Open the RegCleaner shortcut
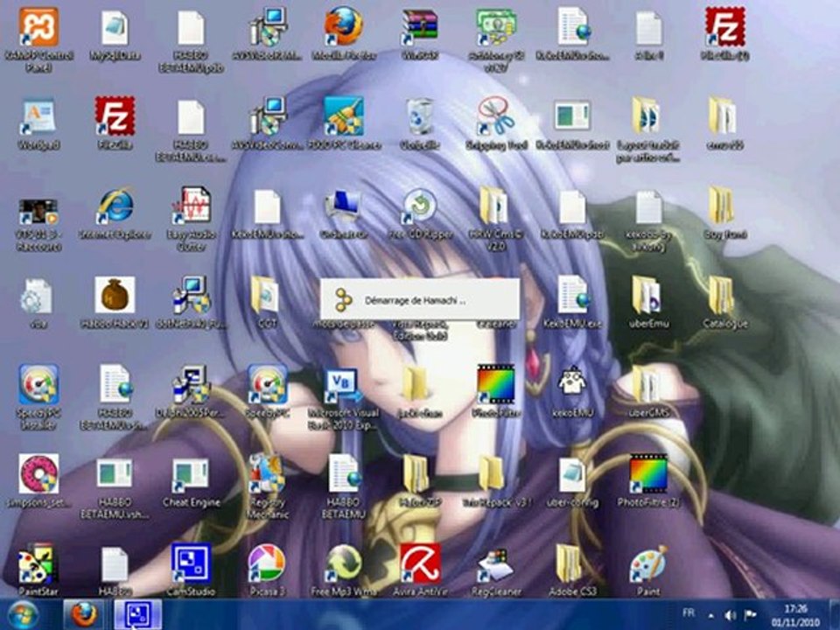The height and width of the screenshot is (630, 840). pyautogui.click(x=497, y=564)
